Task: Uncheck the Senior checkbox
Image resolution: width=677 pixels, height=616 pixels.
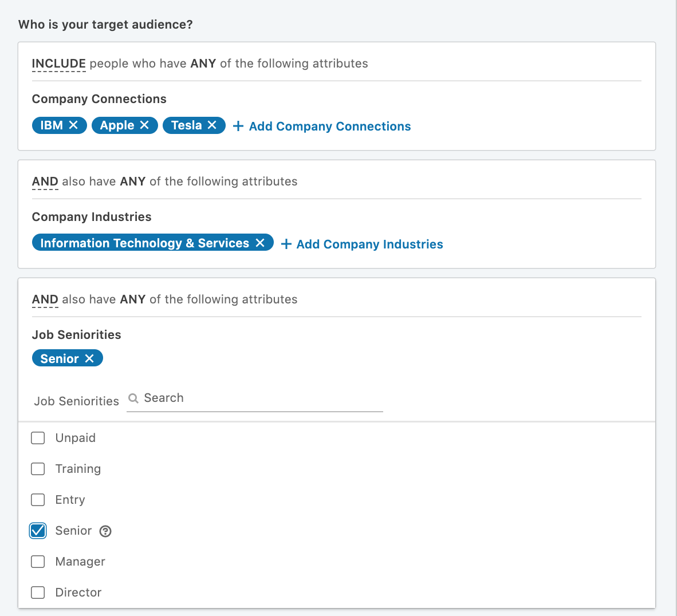Action: point(38,531)
